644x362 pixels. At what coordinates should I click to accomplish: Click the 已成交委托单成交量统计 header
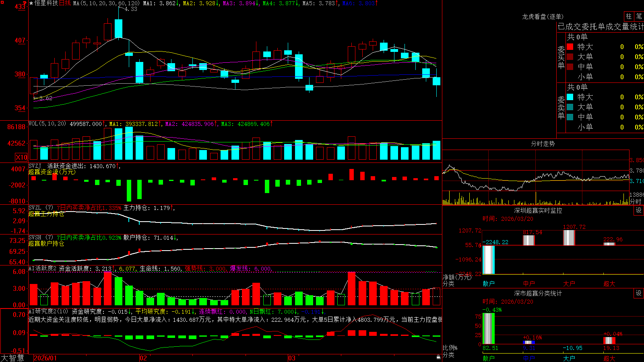(601, 27)
